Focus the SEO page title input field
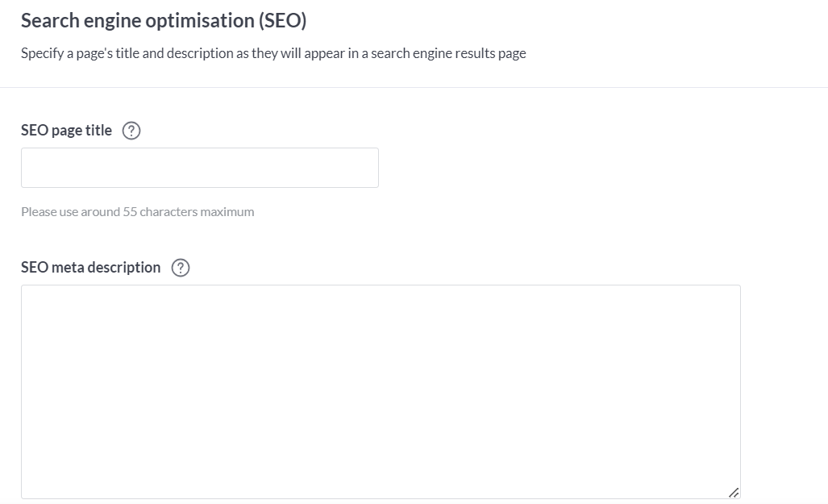Viewport: 828px width, 504px height. 199,168
